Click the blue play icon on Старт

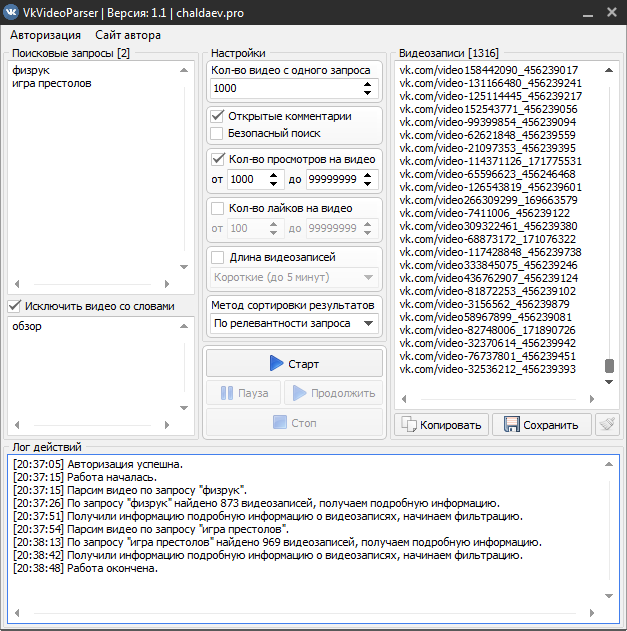coord(276,363)
